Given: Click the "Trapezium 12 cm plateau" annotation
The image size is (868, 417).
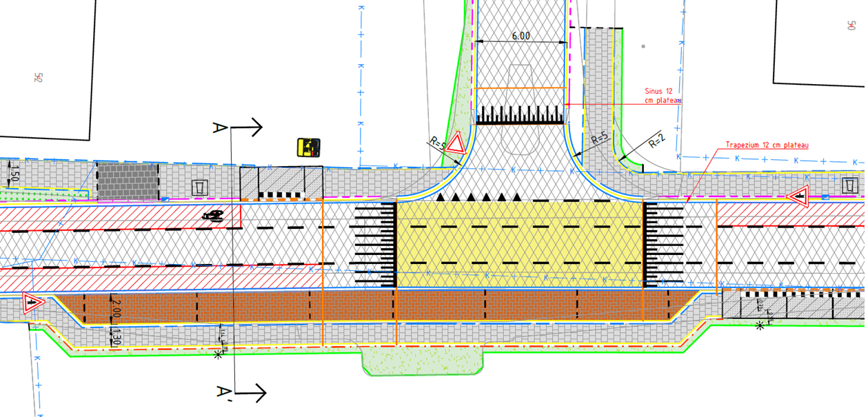Looking at the screenshot, I should 766,145.
